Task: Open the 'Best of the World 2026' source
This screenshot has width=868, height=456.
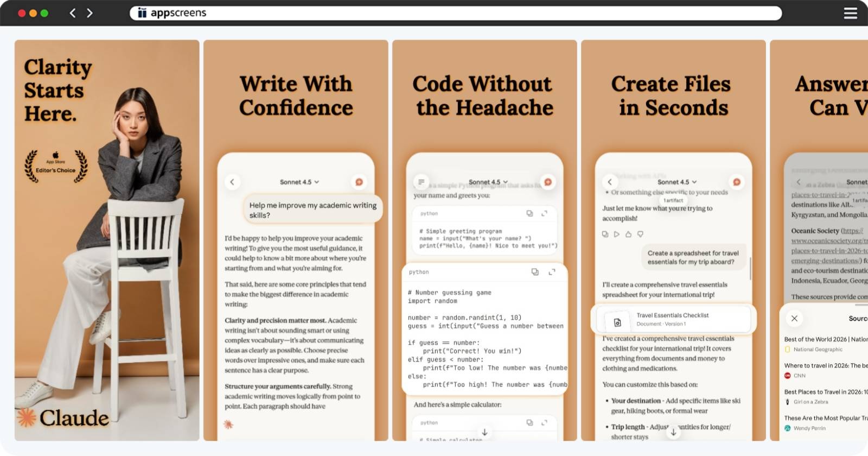Action: click(826, 344)
